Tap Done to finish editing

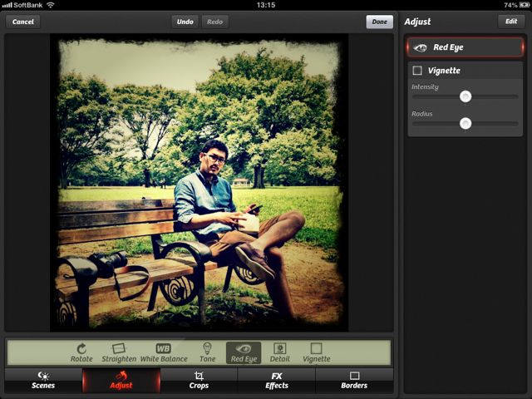pyautogui.click(x=379, y=22)
